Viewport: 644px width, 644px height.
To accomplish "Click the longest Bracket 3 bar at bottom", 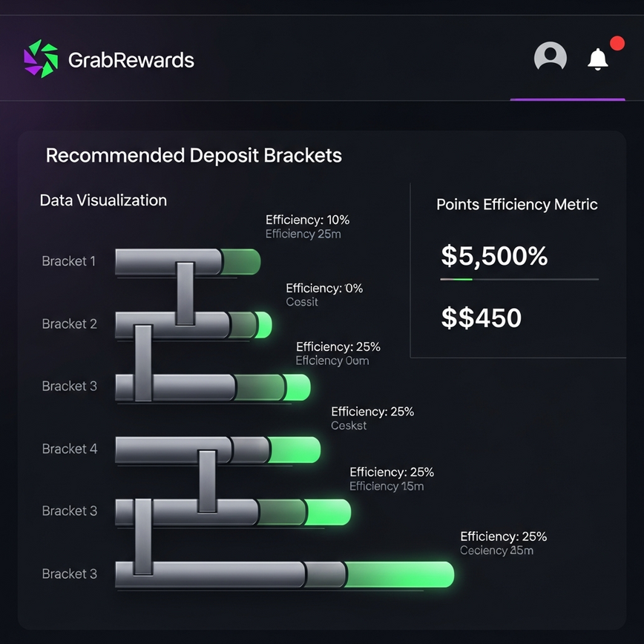I will click(x=282, y=574).
